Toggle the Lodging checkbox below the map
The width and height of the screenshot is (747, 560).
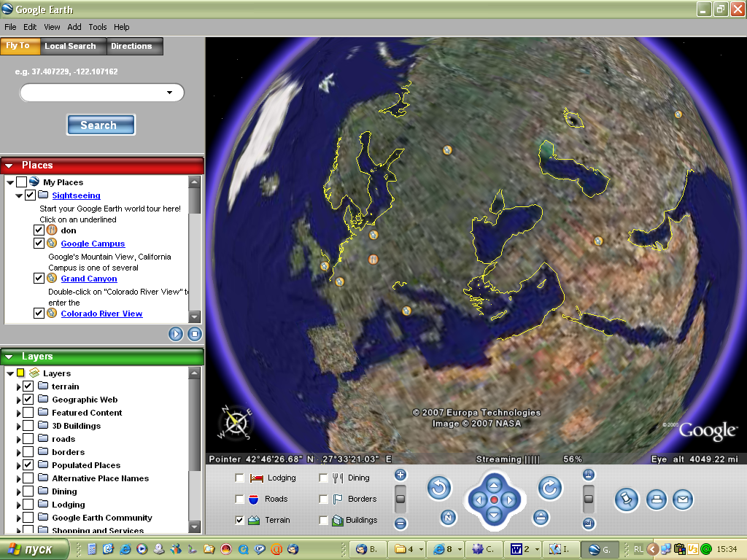[239, 478]
